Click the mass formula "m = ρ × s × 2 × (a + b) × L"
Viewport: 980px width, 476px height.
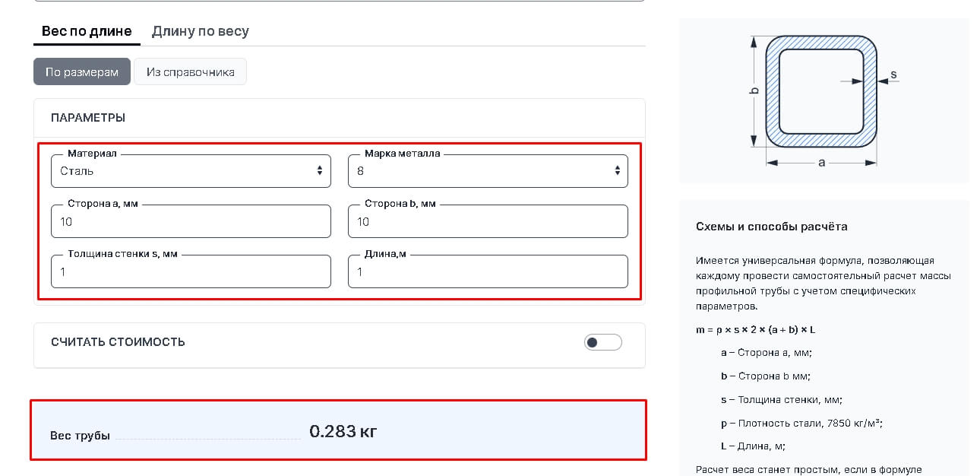[x=755, y=330]
